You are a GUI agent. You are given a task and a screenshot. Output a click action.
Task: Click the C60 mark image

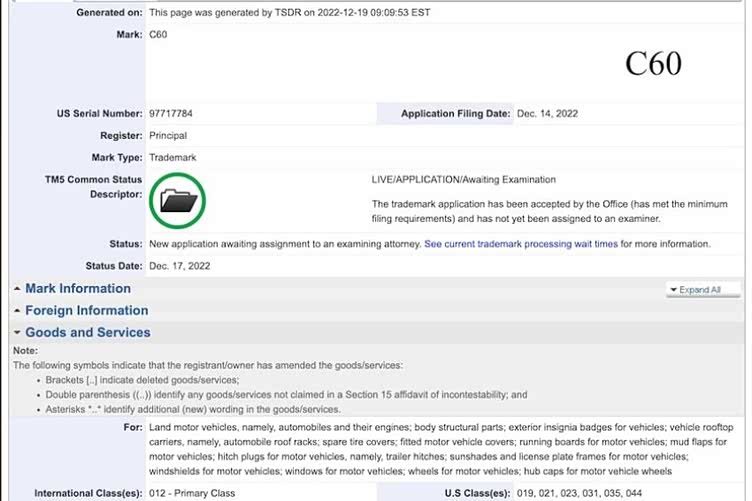coord(652,64)
